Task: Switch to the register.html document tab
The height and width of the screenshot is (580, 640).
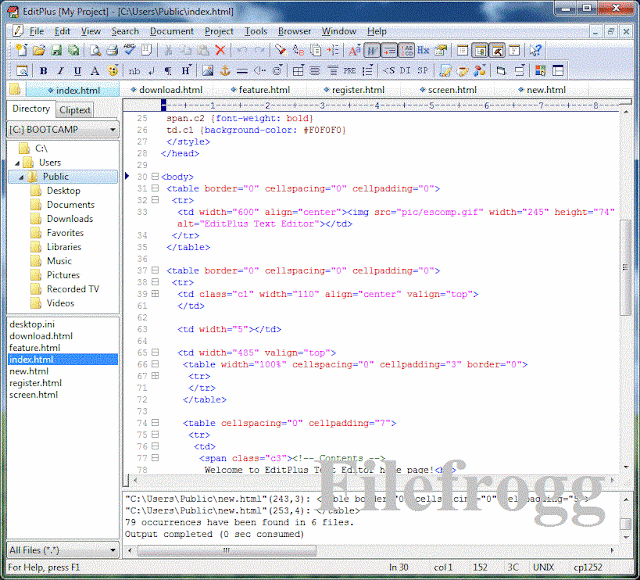Action: click(x=354, y=89)
